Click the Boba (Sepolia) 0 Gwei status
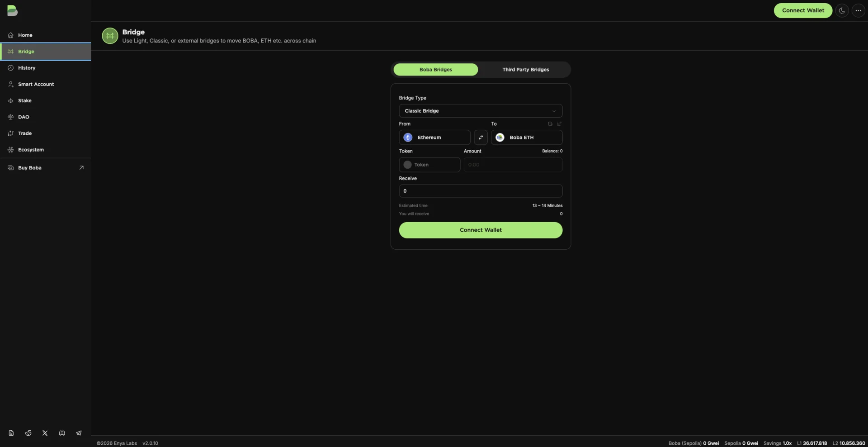 click(693, 443)
